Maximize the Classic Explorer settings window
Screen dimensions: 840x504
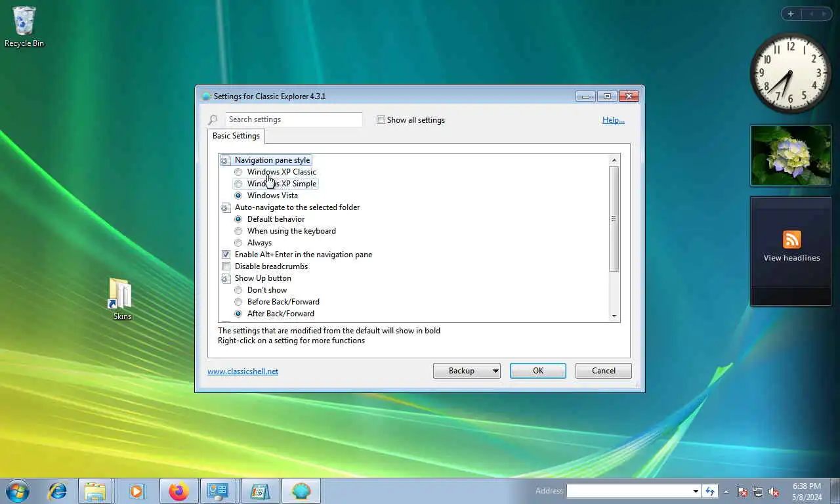[607, 96]
